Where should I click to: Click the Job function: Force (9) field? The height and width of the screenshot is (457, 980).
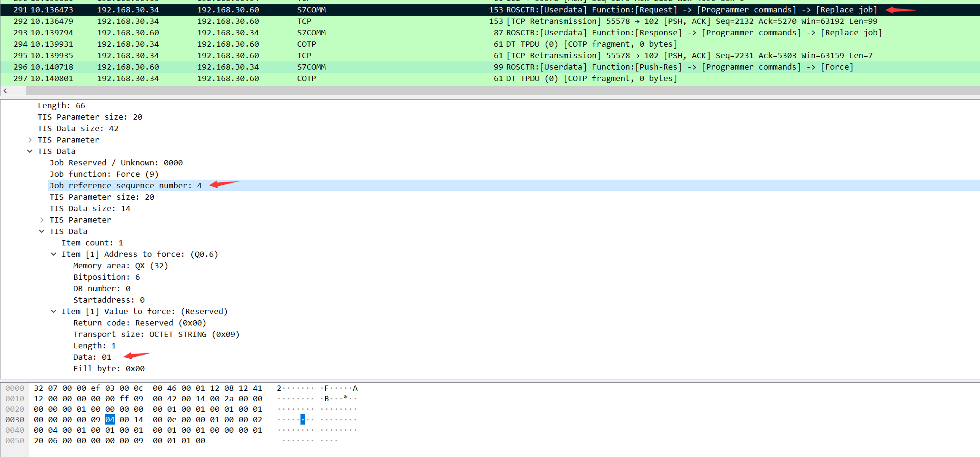pos(104,174)
